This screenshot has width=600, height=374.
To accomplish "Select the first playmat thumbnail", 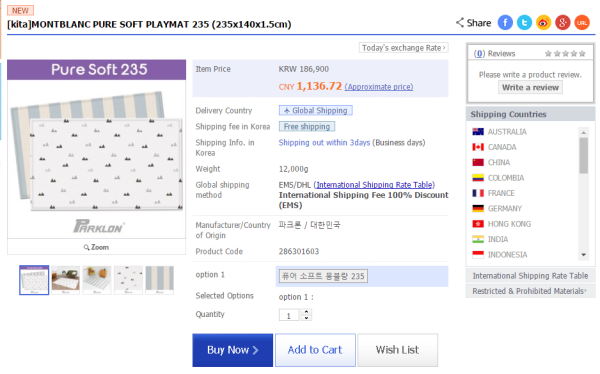I will click(34, 280).
